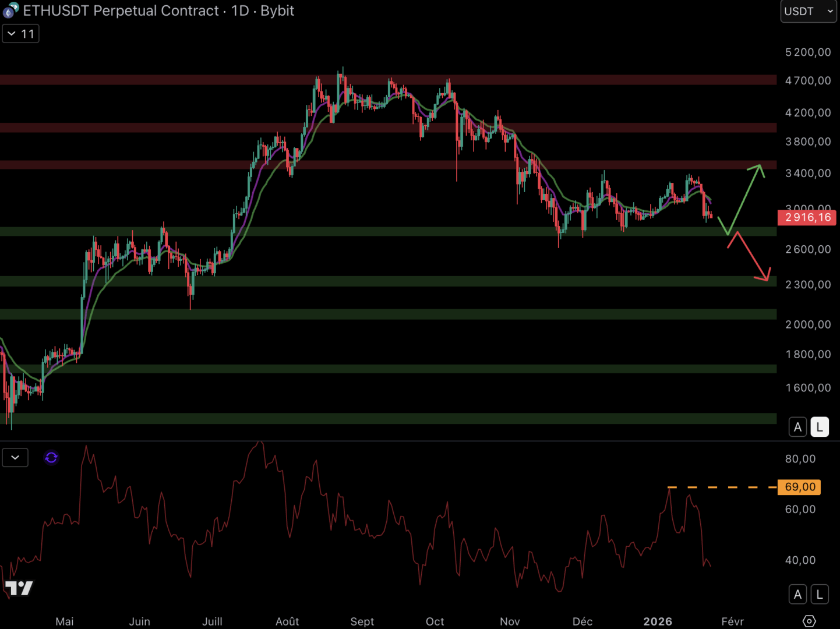Toggle auto scale on indicator pane
840x629 pixels.
(797, 594)
